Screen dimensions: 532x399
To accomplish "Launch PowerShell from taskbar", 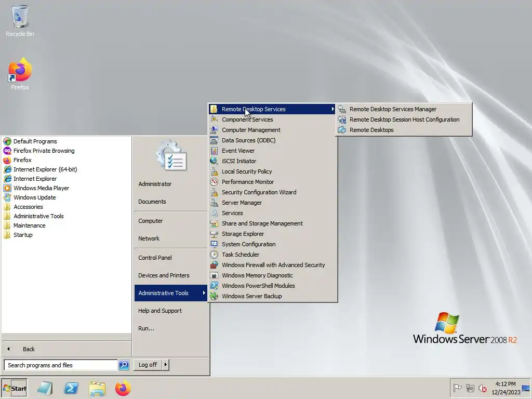I will (71, 388).
